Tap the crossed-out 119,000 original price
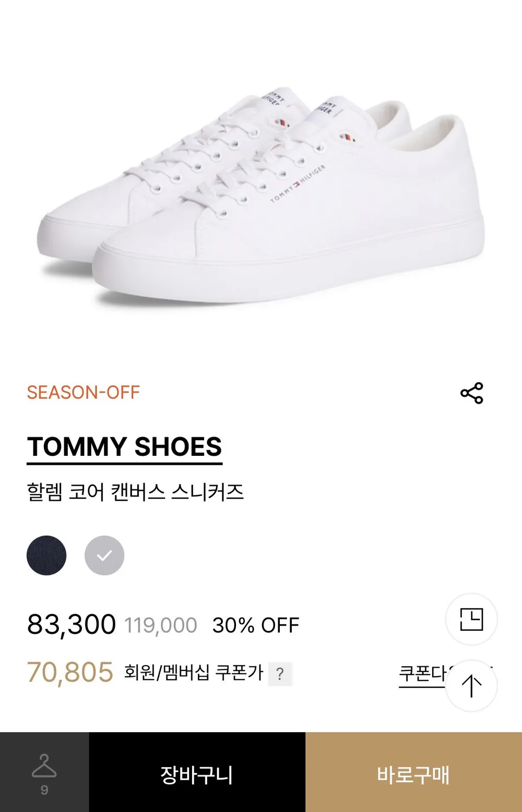 coord(161,625)
